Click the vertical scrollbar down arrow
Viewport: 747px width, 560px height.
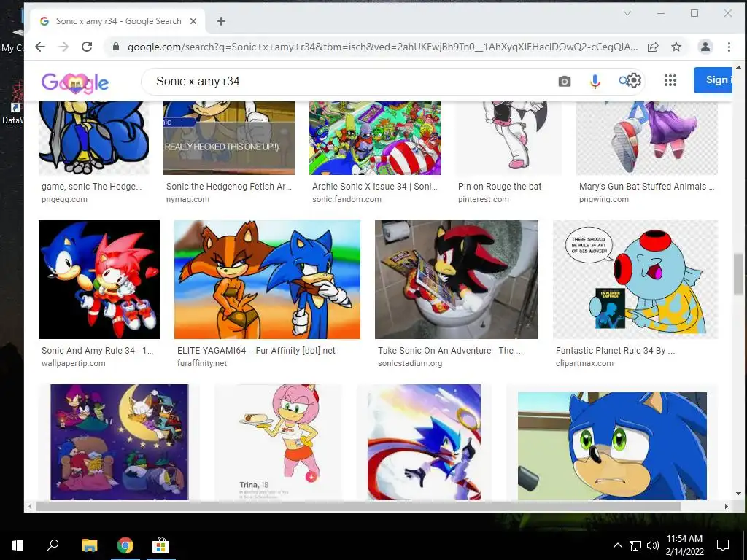738,494
